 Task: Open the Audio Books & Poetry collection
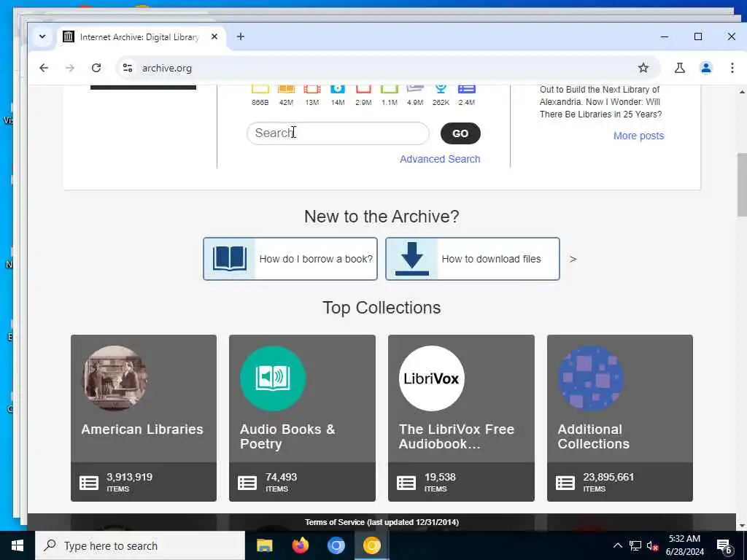[302, 418]
